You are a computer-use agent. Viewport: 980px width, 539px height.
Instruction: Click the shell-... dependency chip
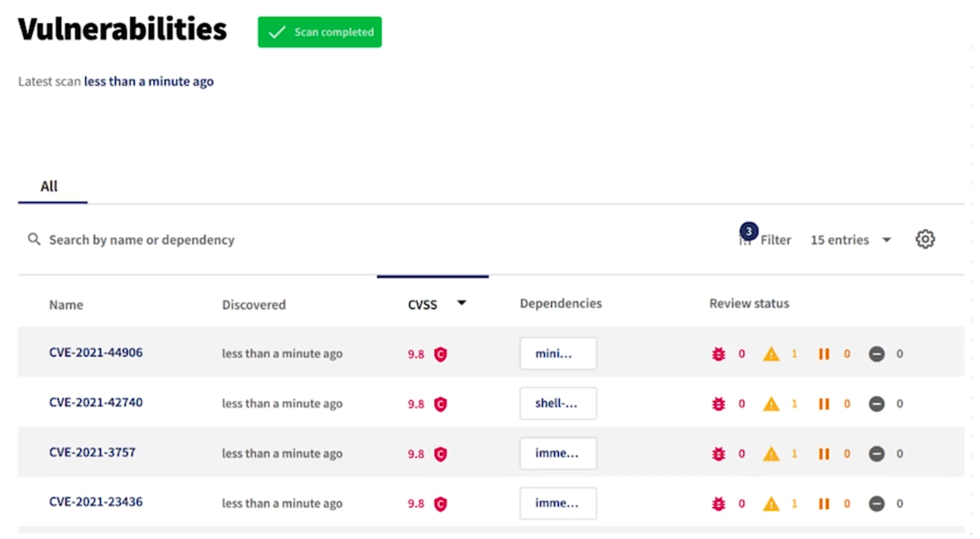(x=558, y=404)
